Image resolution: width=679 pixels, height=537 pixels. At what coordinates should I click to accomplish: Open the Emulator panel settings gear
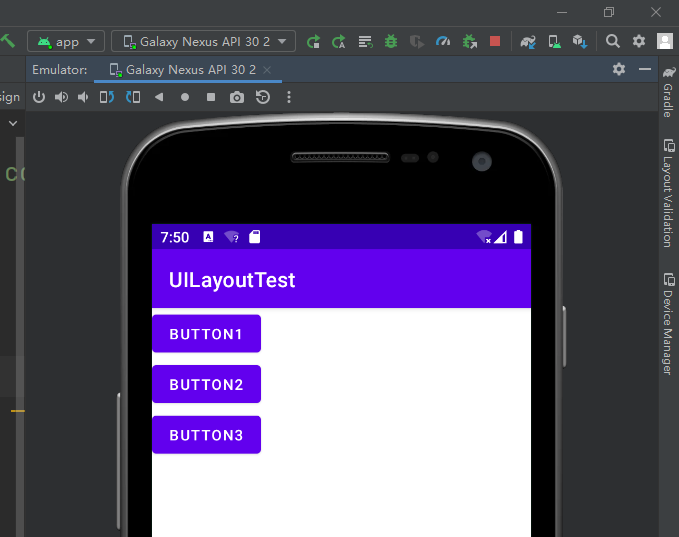click(619, 69)
